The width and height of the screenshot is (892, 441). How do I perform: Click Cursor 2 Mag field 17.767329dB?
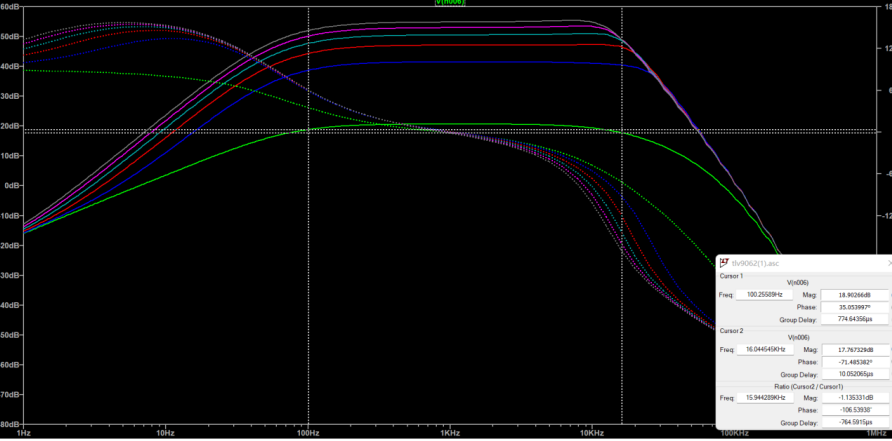[x=854, y=350]
